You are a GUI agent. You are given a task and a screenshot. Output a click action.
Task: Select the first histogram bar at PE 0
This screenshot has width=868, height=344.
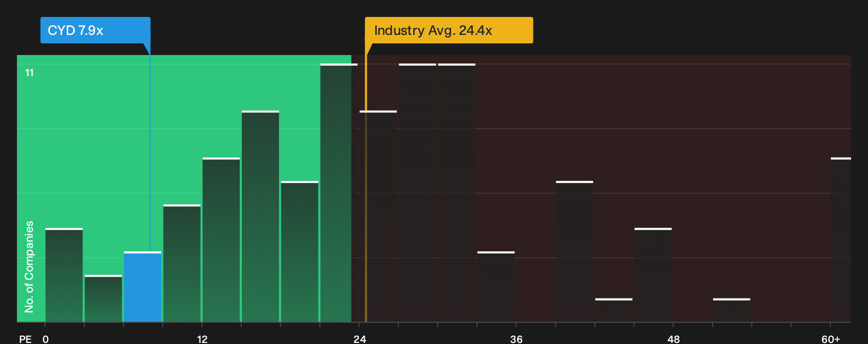64,275
